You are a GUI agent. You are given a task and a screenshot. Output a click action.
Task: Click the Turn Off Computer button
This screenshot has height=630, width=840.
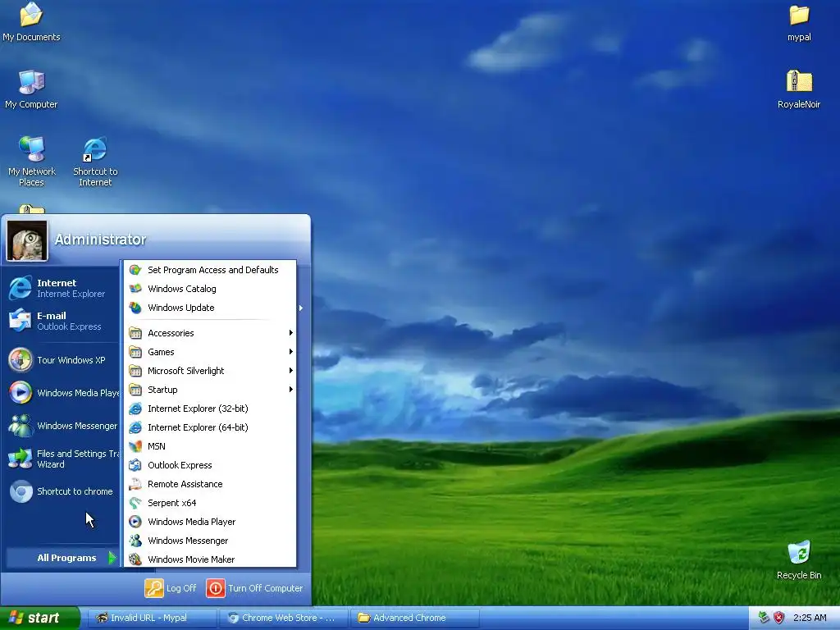255,588
